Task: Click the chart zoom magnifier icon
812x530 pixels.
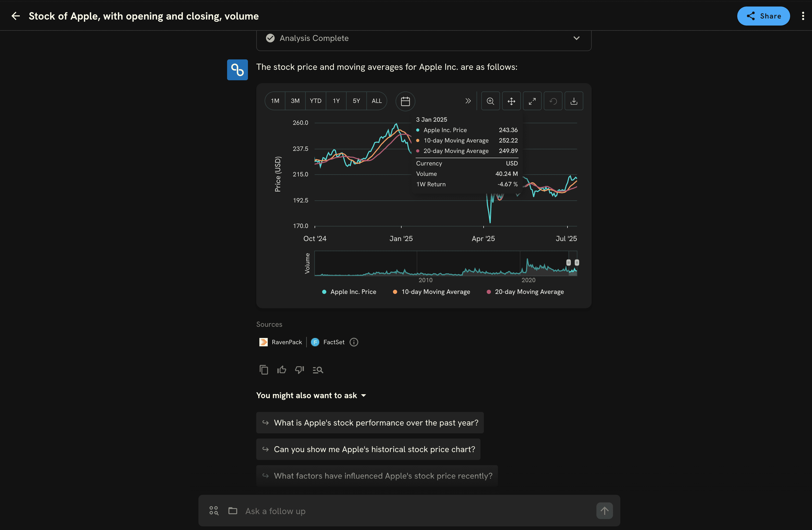Action: tap(490, 101)
